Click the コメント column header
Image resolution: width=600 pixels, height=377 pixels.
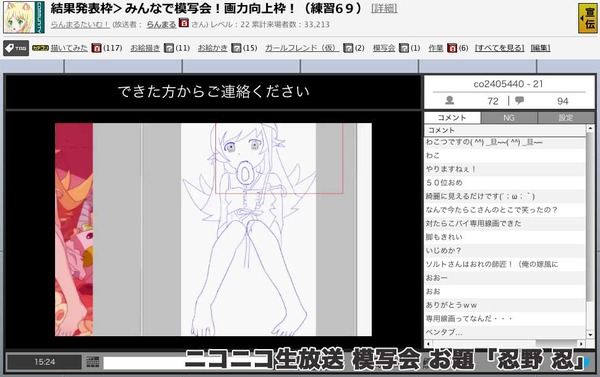pos(505,131)
